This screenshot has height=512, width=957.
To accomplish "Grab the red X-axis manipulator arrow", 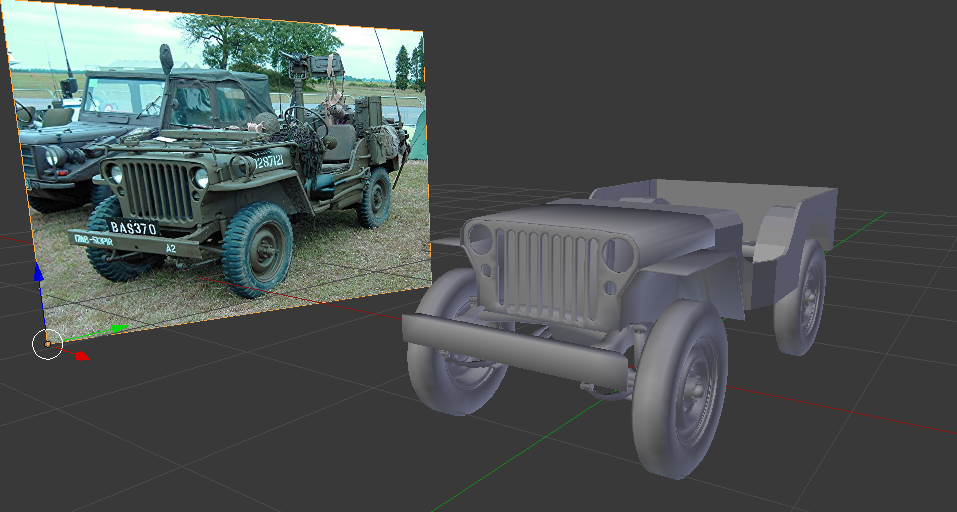I will tap(81, 355).
